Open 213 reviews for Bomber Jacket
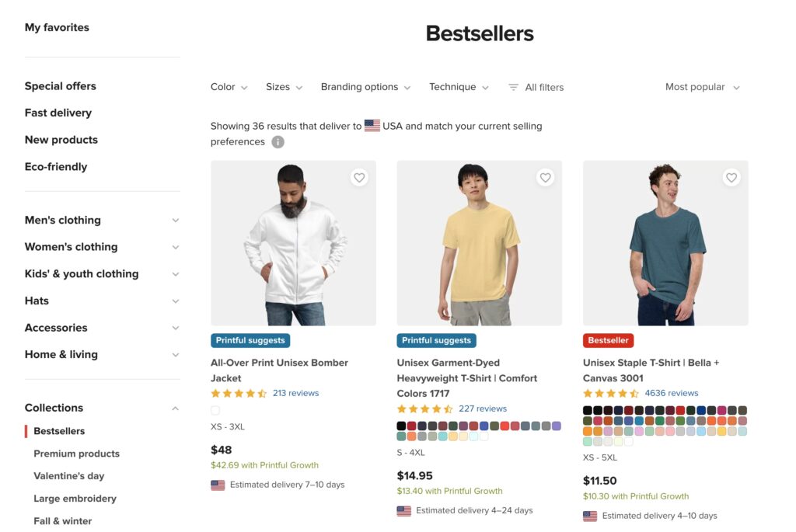The height and width of the screenshot is (532, 796). (x=295, y=394)
